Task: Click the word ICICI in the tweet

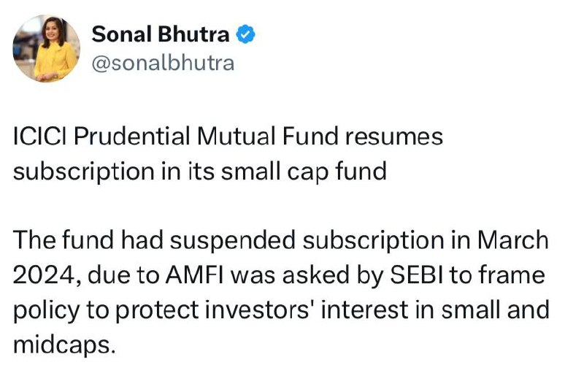Action: (x=40, y=136)
